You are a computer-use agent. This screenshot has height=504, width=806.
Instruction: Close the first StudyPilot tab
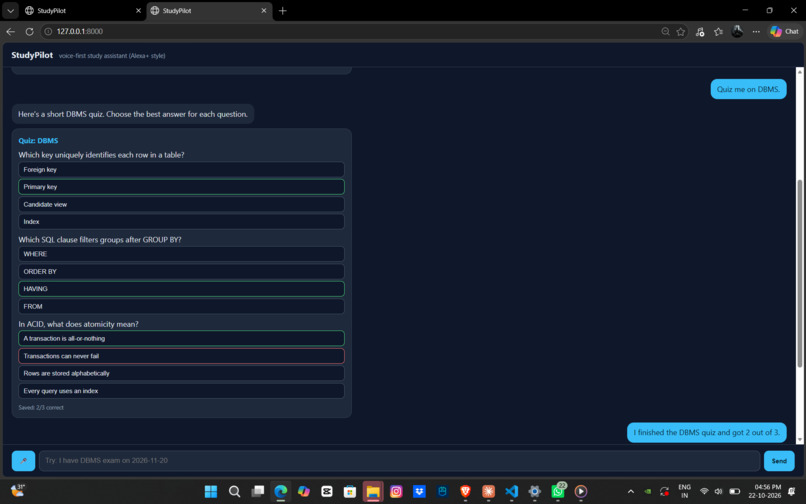click(138, 10)
